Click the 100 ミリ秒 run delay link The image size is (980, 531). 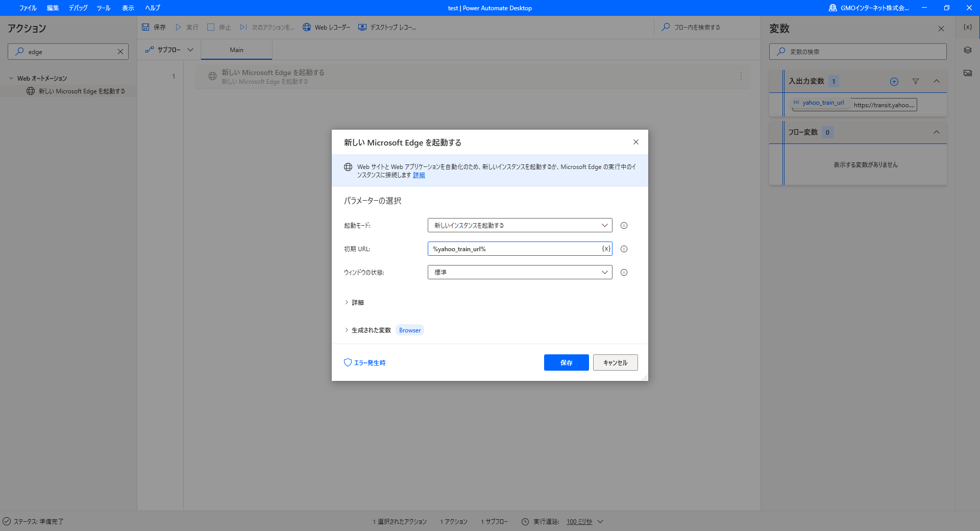(579, 522)
